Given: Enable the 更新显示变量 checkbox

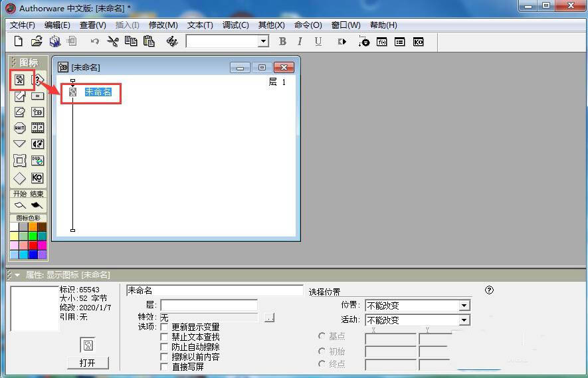Looking at the screenshot, I should (x=164, y=327).
